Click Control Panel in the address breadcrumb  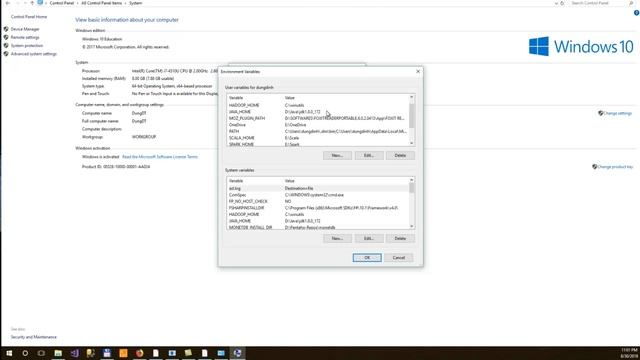tap(62, 3)
